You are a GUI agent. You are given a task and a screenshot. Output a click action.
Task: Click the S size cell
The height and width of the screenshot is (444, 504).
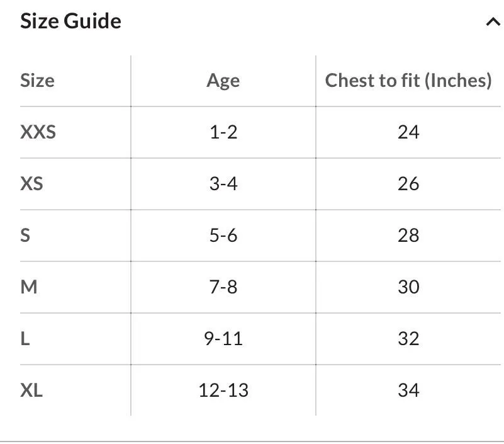[x=25, y=236]
